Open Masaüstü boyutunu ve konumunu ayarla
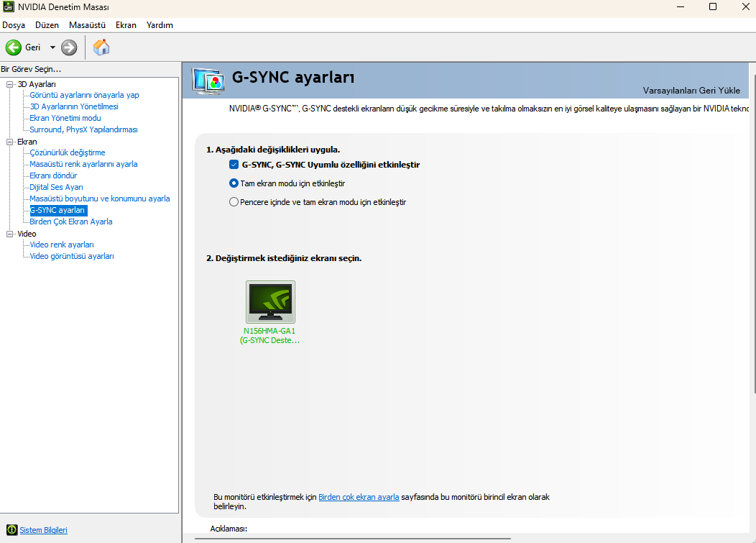Viewport: 756px width, 543px height. [x=99, y=199]
